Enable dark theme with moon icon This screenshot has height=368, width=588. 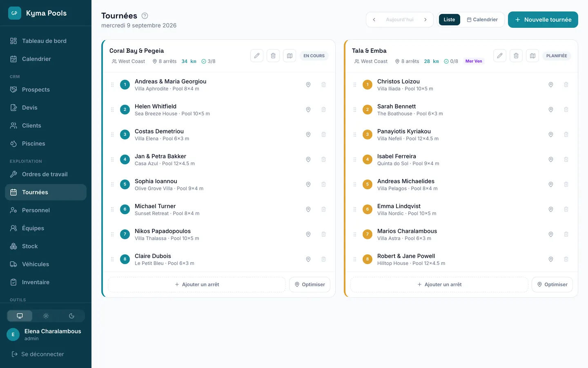71,316
